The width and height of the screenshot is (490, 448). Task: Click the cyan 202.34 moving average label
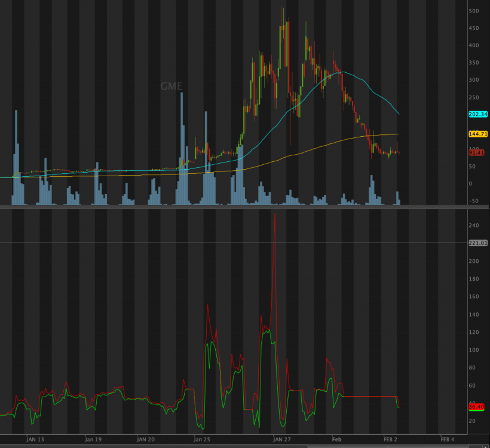coord(479,114)
